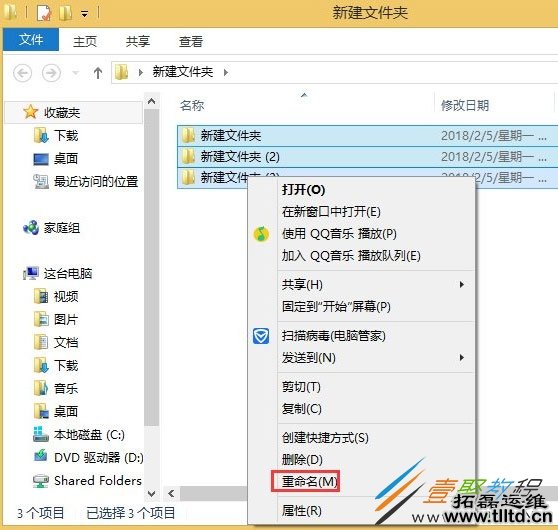Switch to the 查看 ribbon tab

coord(191,41)
